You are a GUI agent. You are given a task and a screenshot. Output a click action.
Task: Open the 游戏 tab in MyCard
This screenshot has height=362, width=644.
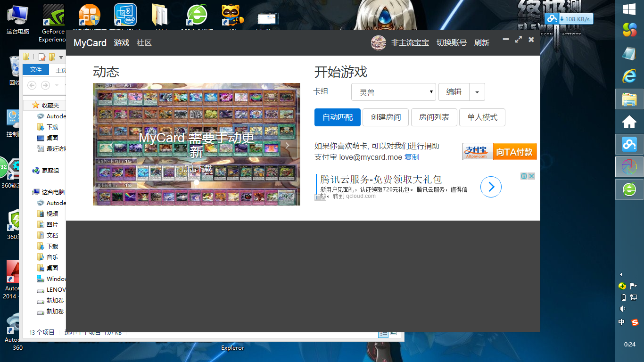coord(121,43)
